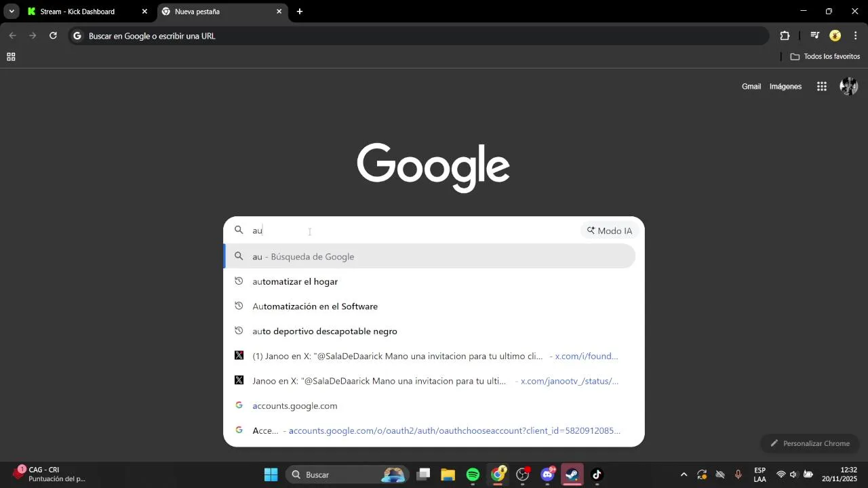Close the Nueva pestaña tab

(x=279, y=12)
